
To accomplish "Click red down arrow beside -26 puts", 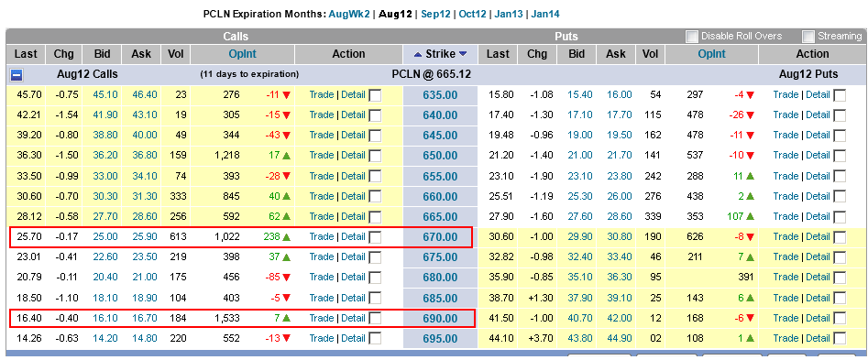I will 750,115.
